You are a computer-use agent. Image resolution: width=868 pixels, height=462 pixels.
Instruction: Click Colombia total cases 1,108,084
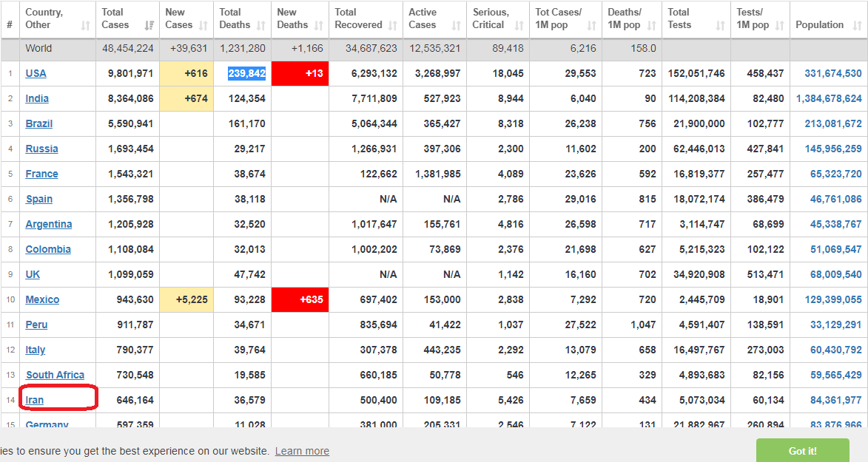(x=131, y=249)
